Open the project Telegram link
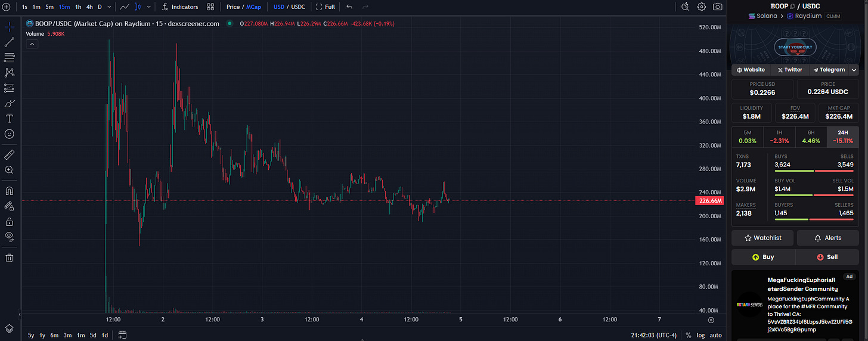This screenshot has width=868, height=341. pos(829,70)
